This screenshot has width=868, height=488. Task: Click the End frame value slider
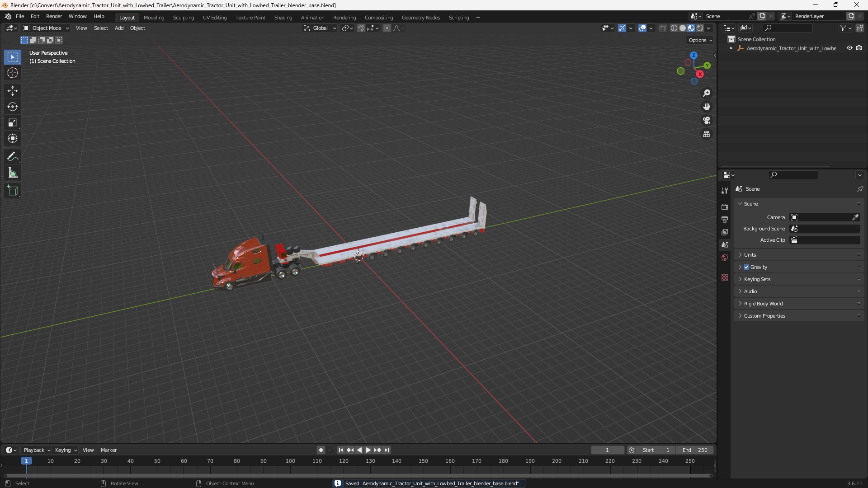pos(695,450)
